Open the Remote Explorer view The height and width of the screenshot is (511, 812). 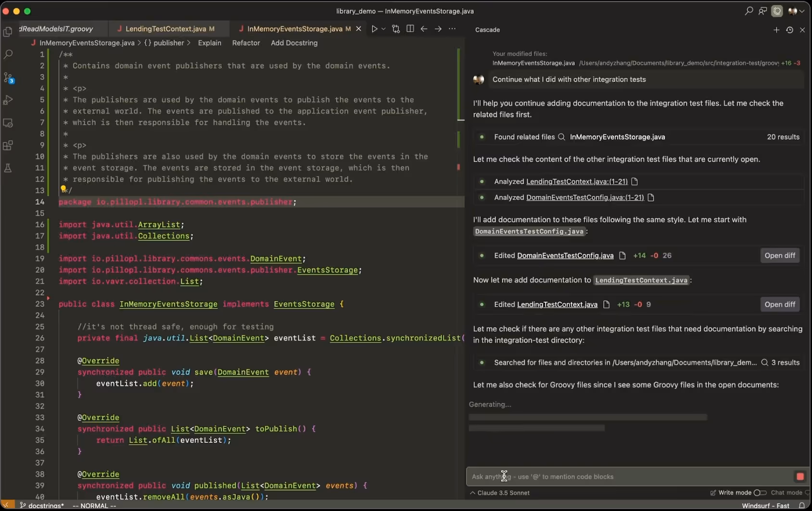coord(8,123)
